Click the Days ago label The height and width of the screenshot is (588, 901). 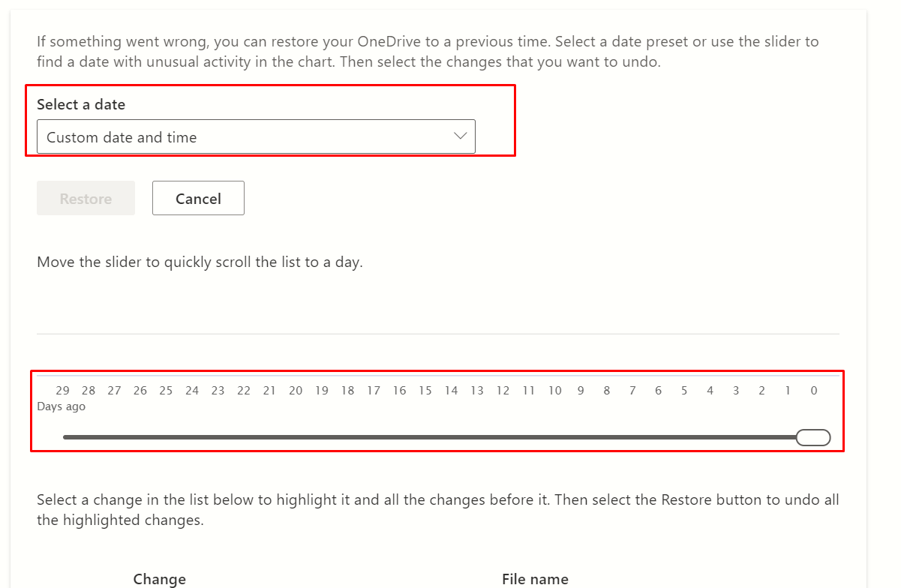point(61,406)
